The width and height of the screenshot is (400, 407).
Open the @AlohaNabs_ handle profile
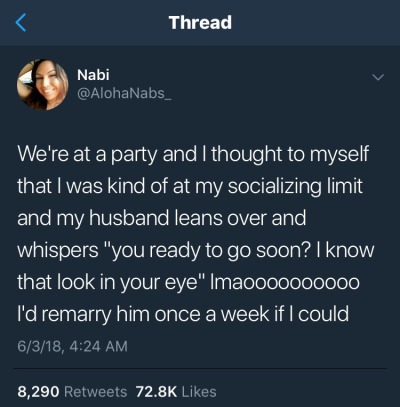click(124, 93)
